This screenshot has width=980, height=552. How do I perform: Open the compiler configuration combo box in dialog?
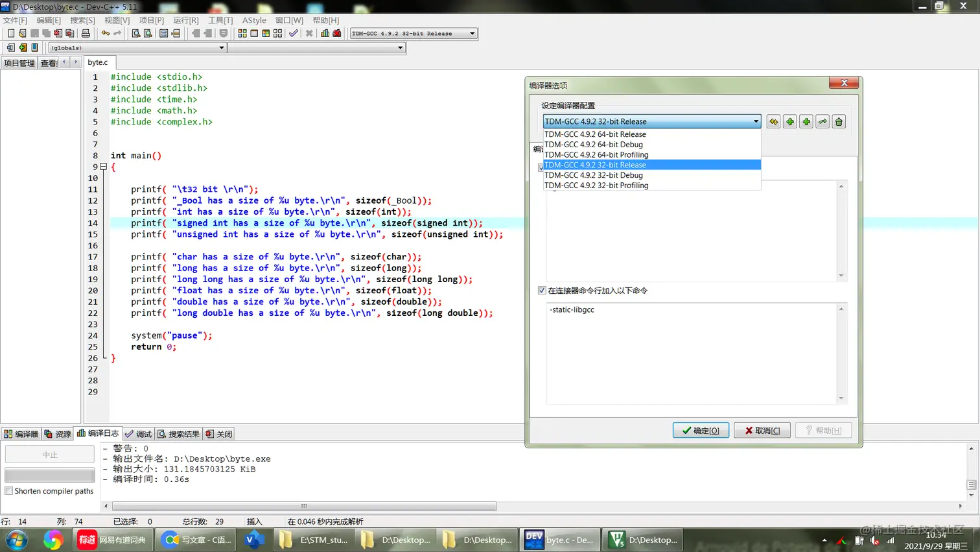(651, 121)
